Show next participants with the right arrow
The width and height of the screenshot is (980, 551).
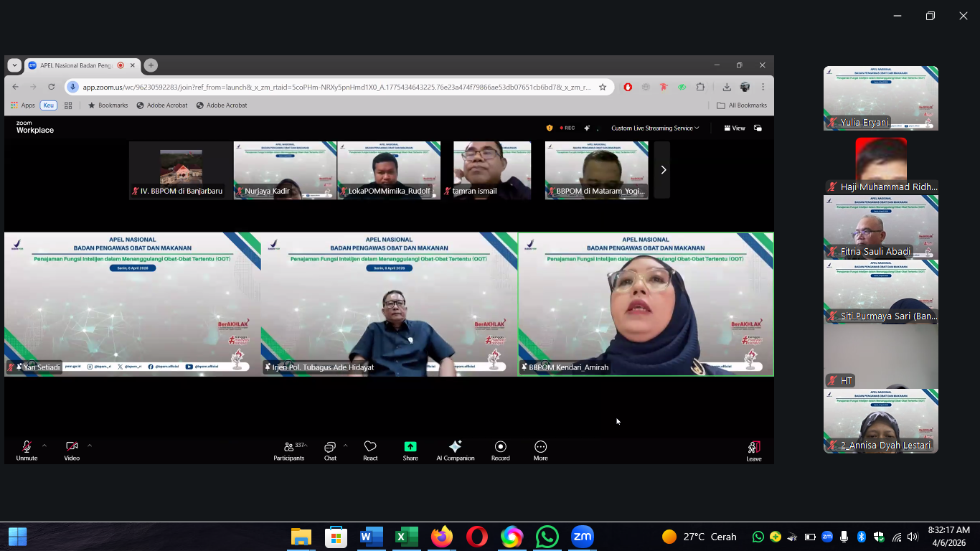coord(663,170)
